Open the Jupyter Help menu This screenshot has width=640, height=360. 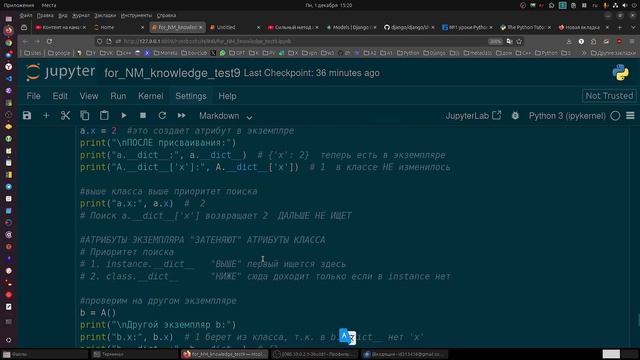click(x=227, y=96)
